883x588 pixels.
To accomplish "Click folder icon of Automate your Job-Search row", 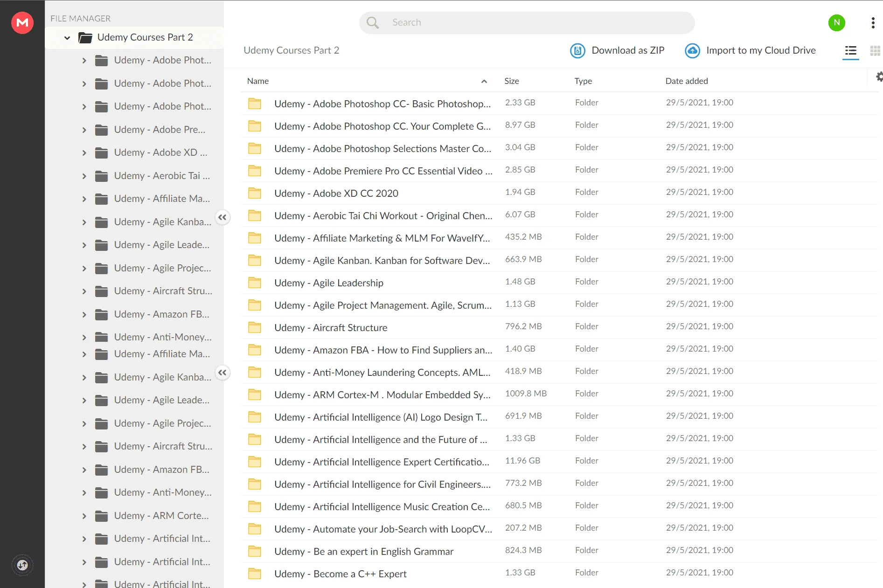I will (x=255, y=528).
